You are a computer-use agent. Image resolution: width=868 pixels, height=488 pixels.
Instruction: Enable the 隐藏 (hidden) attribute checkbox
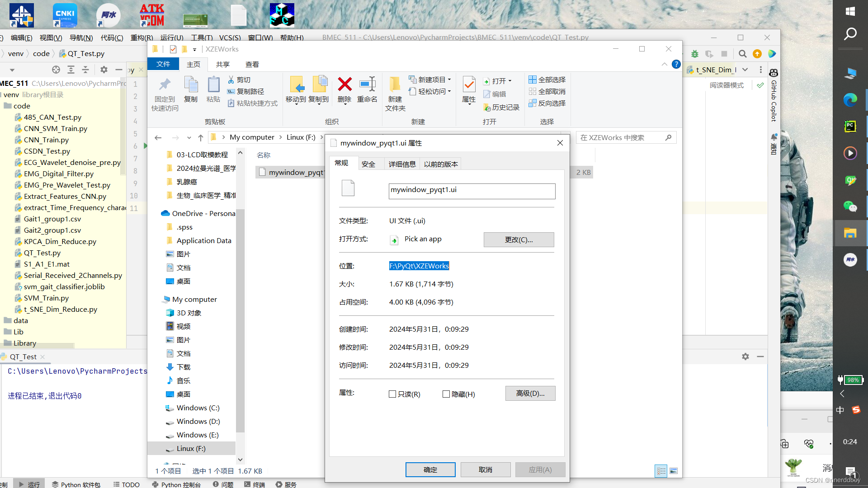coord(446,394)
